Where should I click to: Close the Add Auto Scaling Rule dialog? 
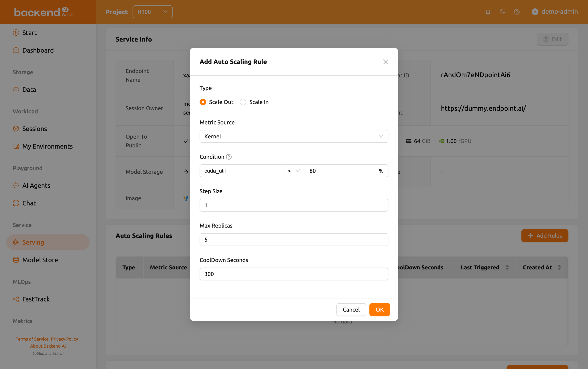point(385,62)
